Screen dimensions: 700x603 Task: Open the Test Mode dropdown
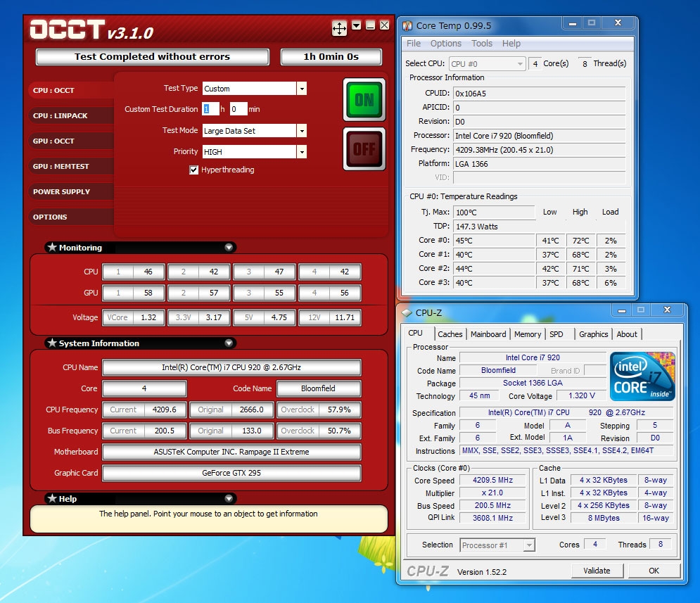[x=302, y=131]
